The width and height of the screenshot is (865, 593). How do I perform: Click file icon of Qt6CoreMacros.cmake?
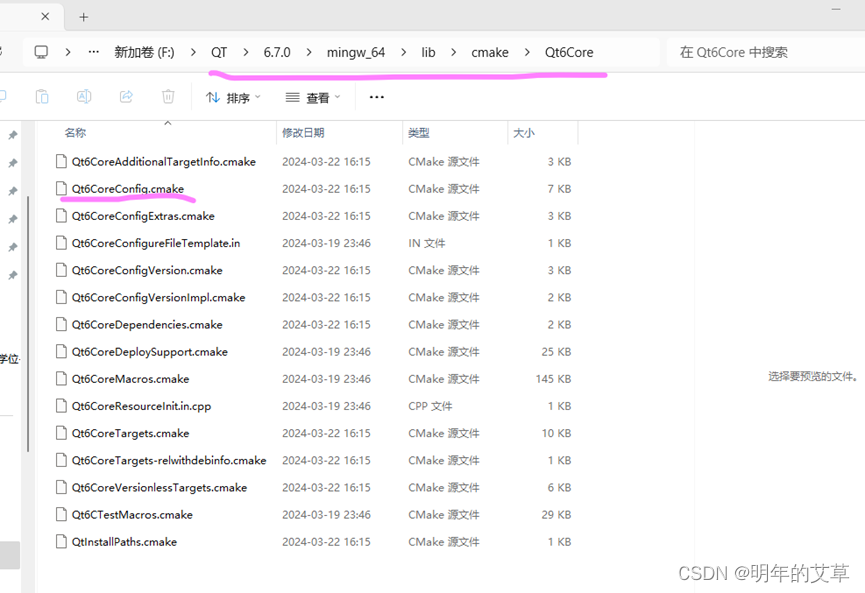click(x=61, y=378)
